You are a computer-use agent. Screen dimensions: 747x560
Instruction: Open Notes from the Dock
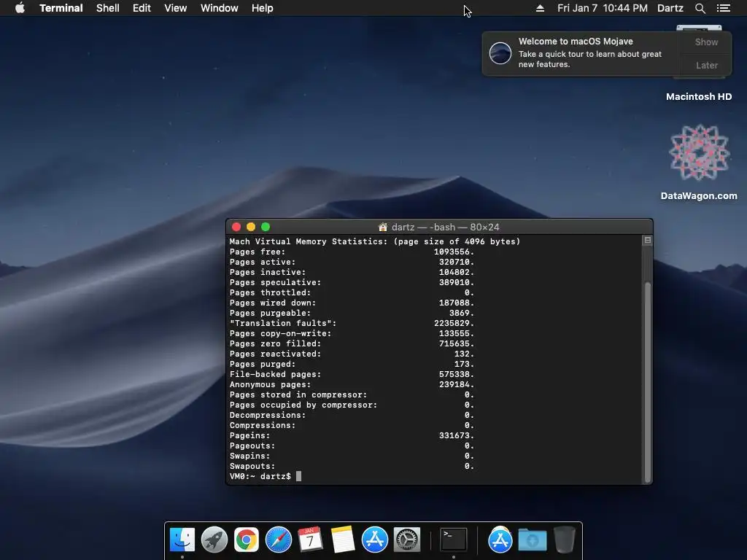[x=343, y=540]
